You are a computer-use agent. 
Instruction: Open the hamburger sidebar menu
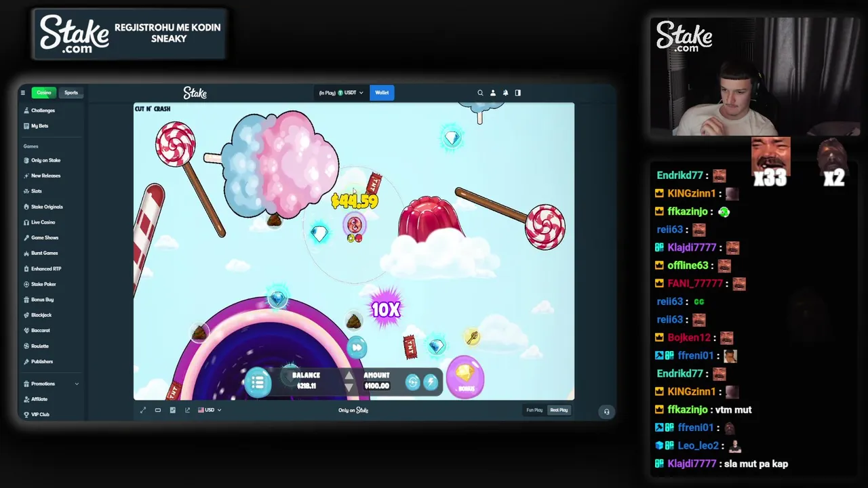coord(22,93)
